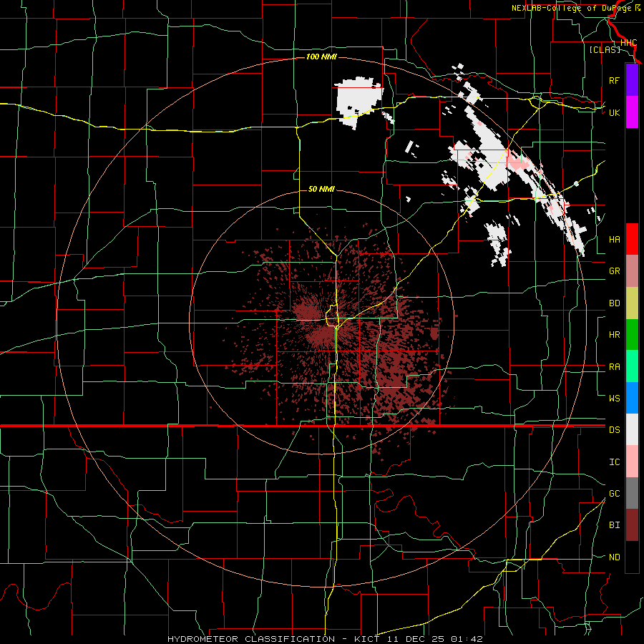The width and height of the screenshot is (644, 644).
Task: Click the "DS" legend label
Action: pyautogui.click(x=614, y=429)
